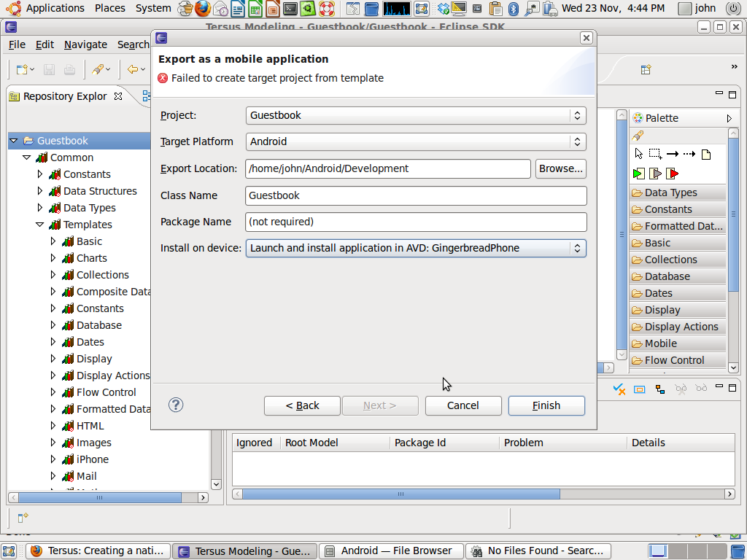Click the Package Name input field
This screenshot has height=560, width=747.
point(416,222)
